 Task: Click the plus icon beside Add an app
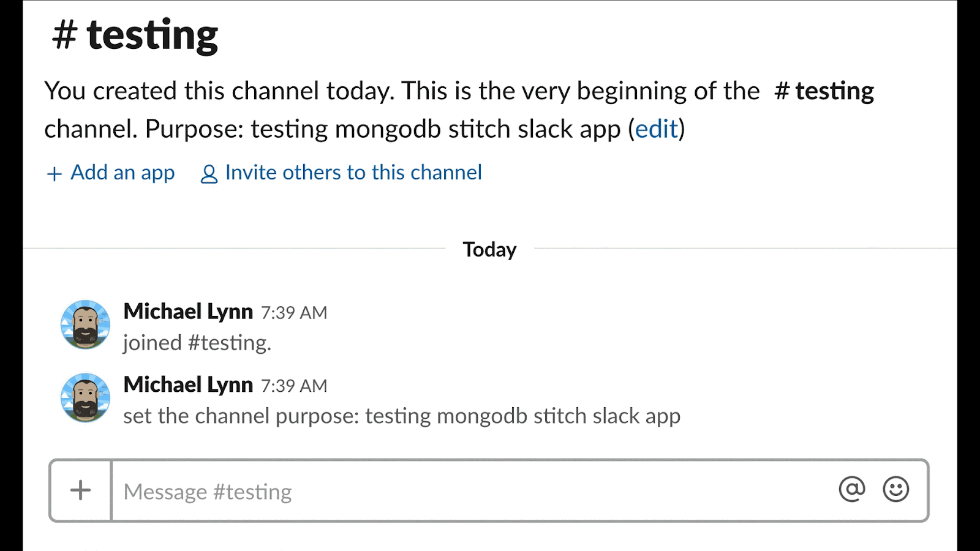click(55, 174)
